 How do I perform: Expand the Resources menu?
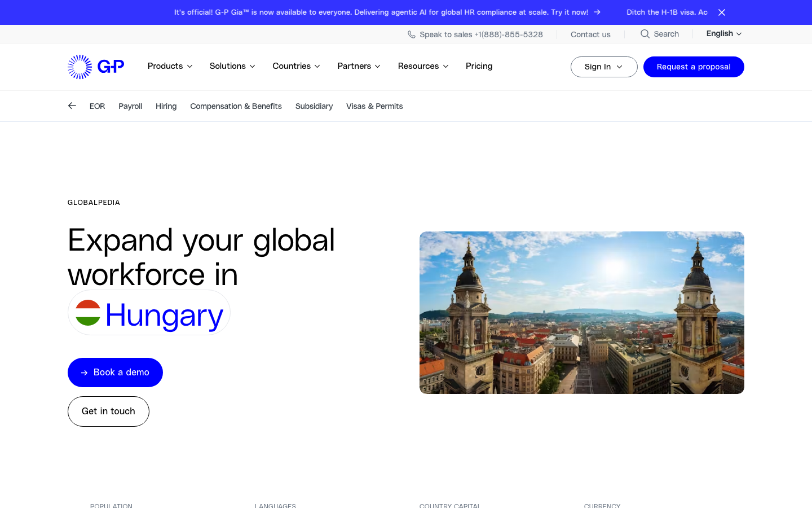click(423, 66)
